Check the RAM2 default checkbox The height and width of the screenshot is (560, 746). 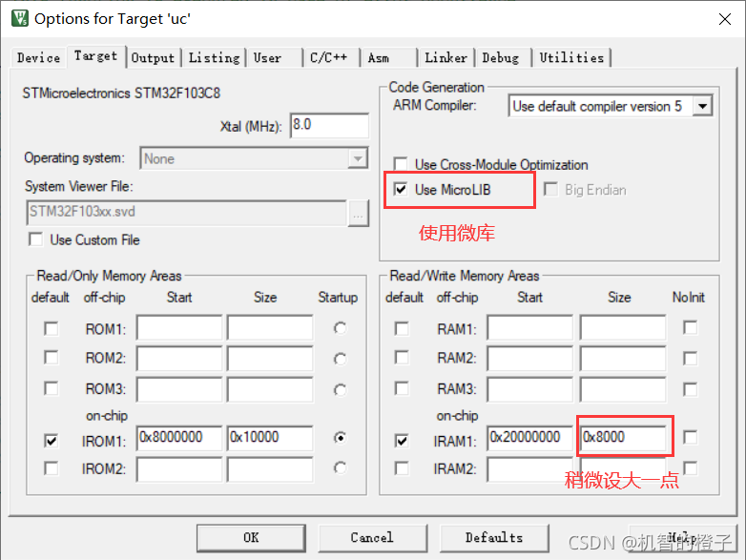(x=402, y=358)
